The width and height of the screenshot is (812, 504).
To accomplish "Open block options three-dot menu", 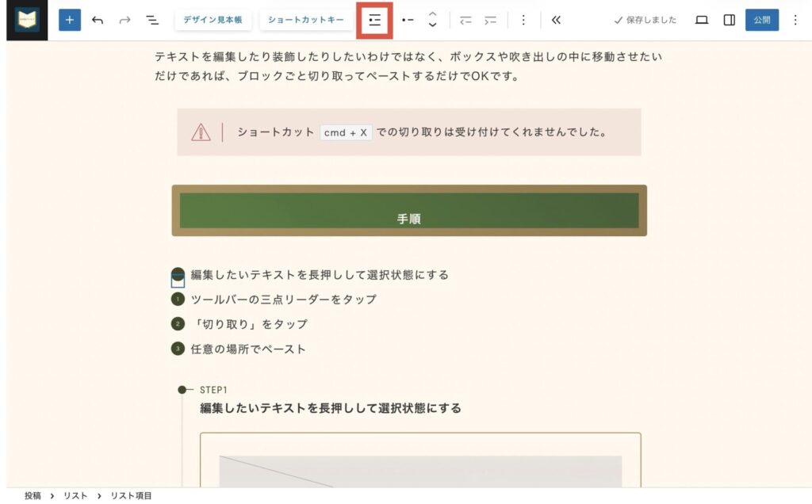I will point(523,21).
